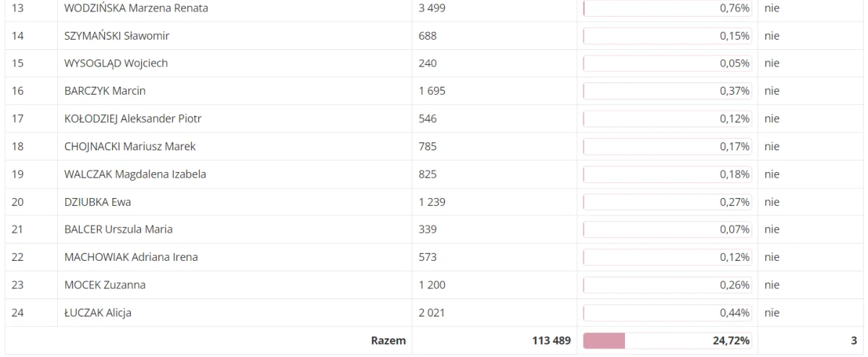Select the 0,12% bar for KOŁODZIEJ Aleksander Piotr
Screen dimensions: 868x357
pos(668,119)
